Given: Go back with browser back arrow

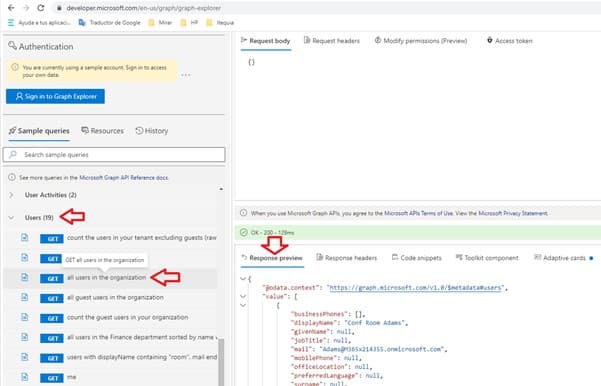Looking at the screenshot, I should click(x=11, y=8).
